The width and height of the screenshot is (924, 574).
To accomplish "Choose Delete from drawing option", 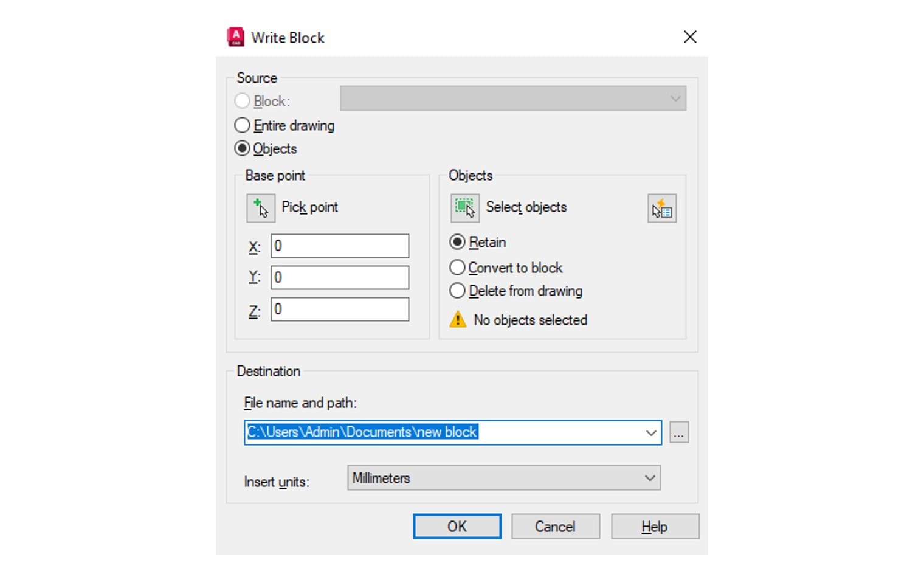I will pyautogui.click(x=457, y=291).
